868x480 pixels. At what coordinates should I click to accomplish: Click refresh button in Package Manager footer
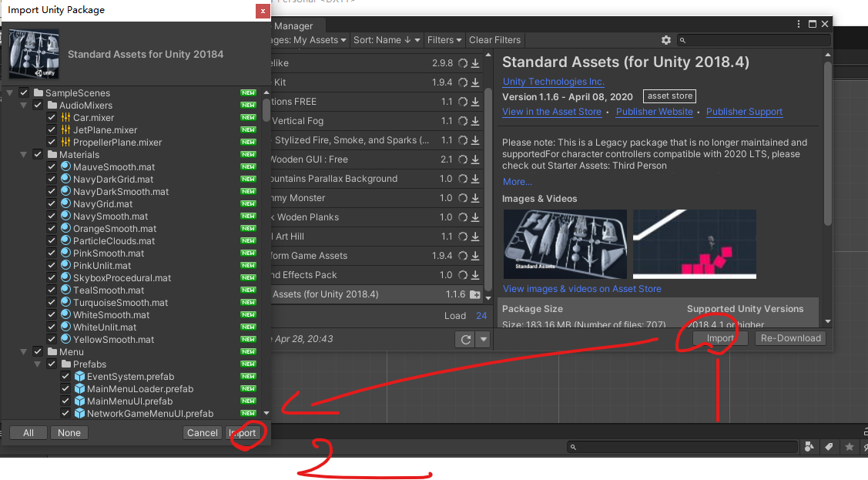[465, 339]
